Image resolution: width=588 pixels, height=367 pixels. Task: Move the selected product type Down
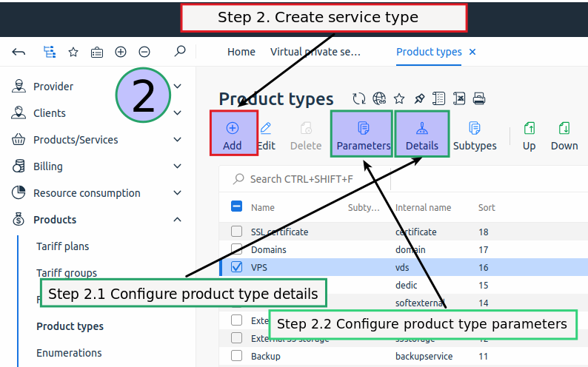[564, 135]
